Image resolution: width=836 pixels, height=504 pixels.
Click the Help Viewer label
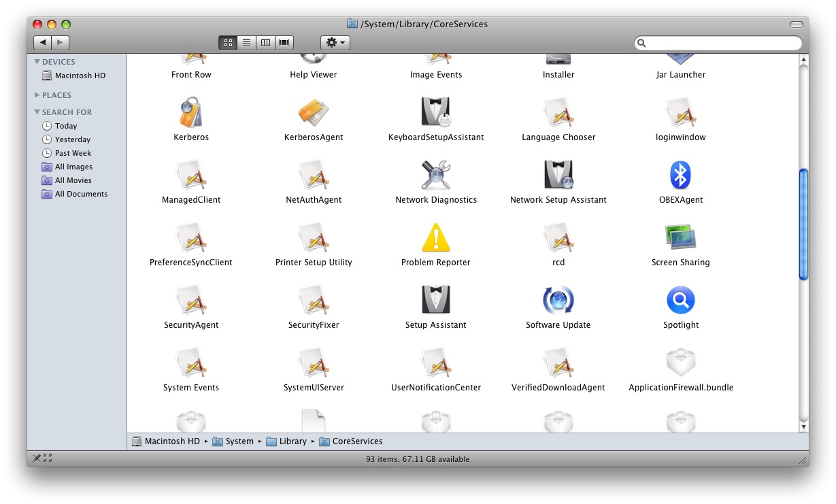[x=314, y=75]
